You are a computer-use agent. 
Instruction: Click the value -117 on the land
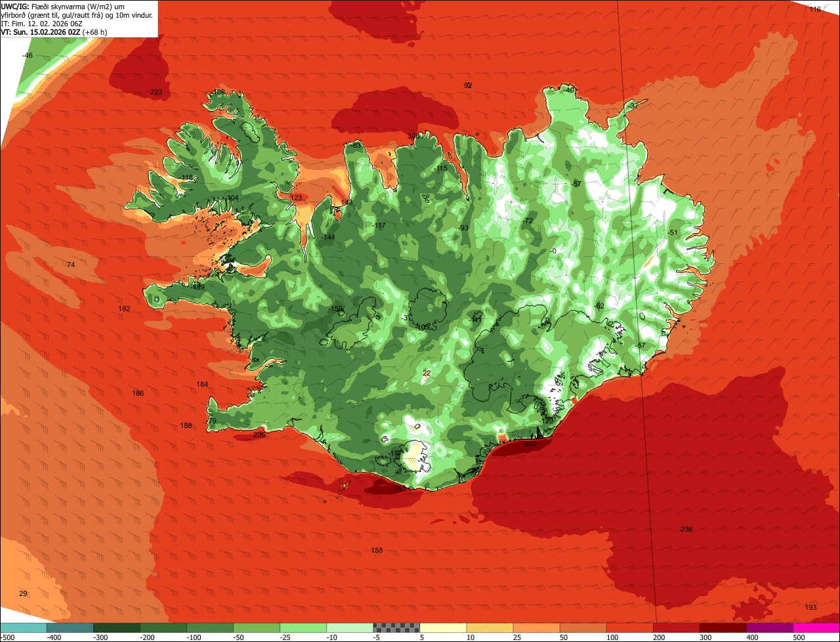[379, 226]
